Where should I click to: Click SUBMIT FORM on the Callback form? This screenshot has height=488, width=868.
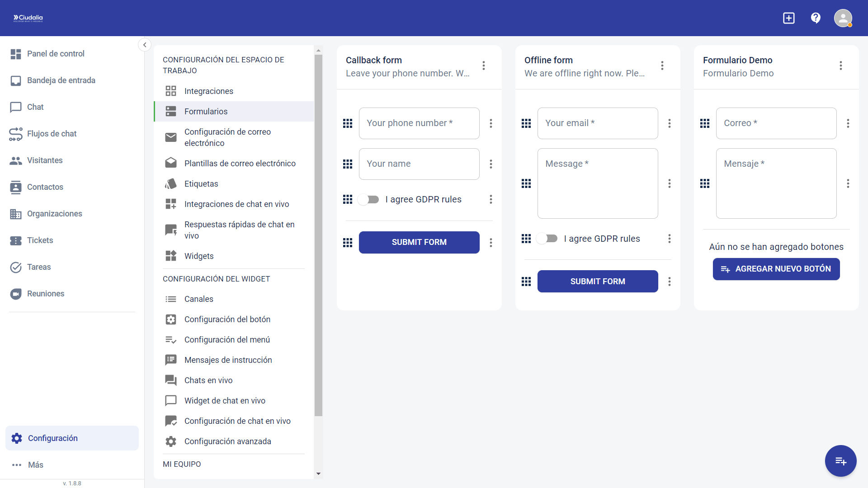[x=419, y=242]
